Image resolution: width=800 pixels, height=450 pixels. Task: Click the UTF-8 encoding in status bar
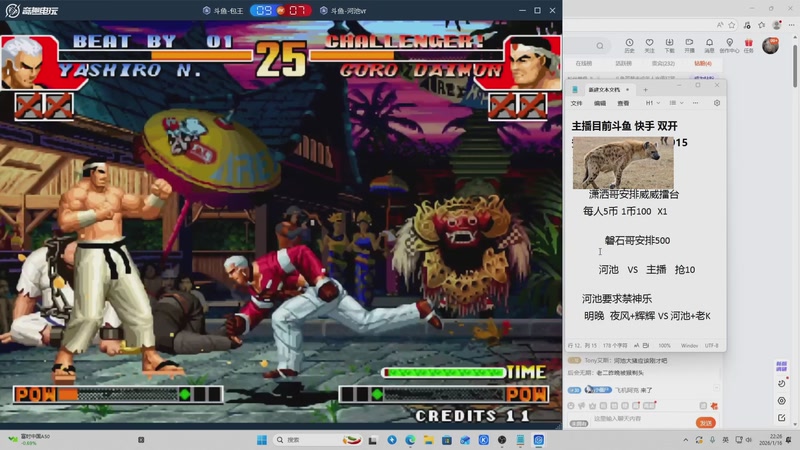pyautogui.click(x=712, y=345)
